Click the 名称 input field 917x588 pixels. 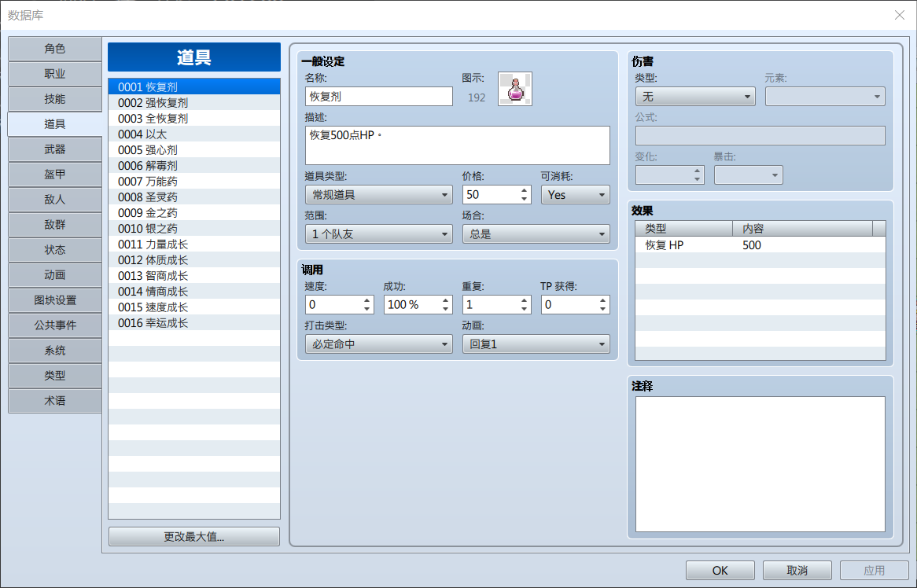pyautogui.click(x=379, y=97)
